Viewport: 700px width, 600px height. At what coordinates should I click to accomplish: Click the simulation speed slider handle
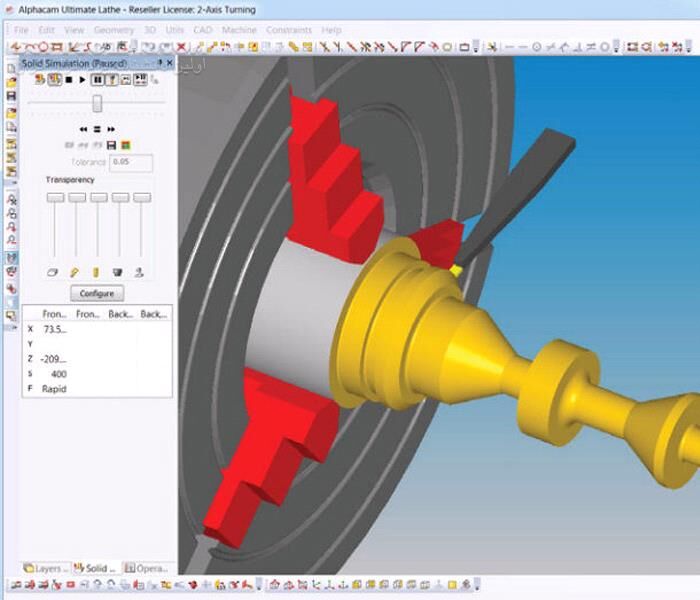tap(97, 103)
